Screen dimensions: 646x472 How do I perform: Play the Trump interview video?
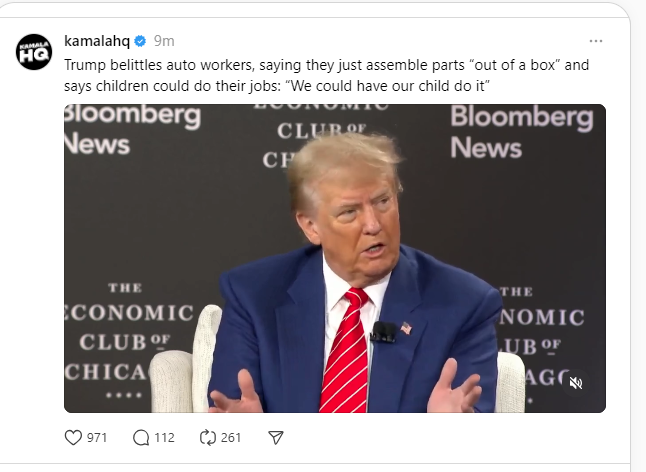[335, 258]
